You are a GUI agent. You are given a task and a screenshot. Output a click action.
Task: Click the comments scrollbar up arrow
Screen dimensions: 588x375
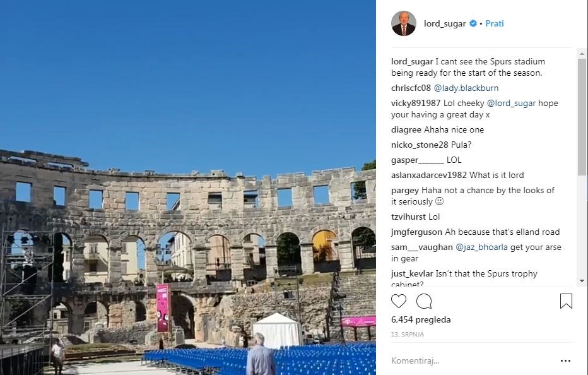click(x=582, y=54)
